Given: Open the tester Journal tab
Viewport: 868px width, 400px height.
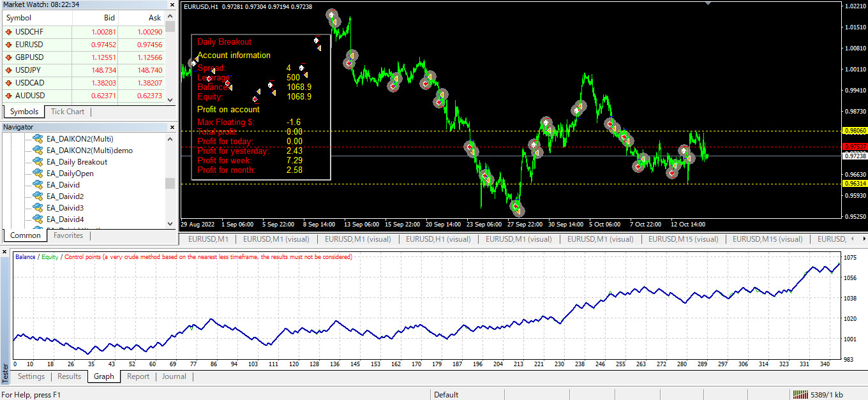Looking at the screenshot, I should (174, 376).
